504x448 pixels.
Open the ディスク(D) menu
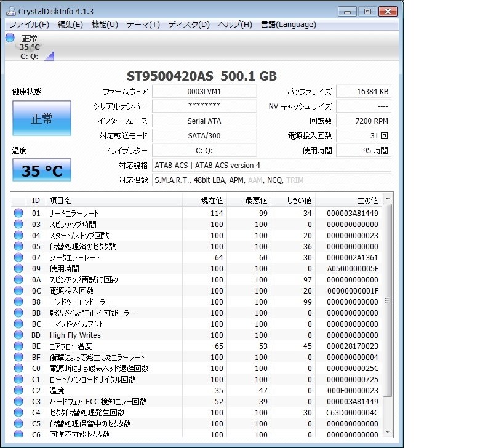click(x=189, y=25)
